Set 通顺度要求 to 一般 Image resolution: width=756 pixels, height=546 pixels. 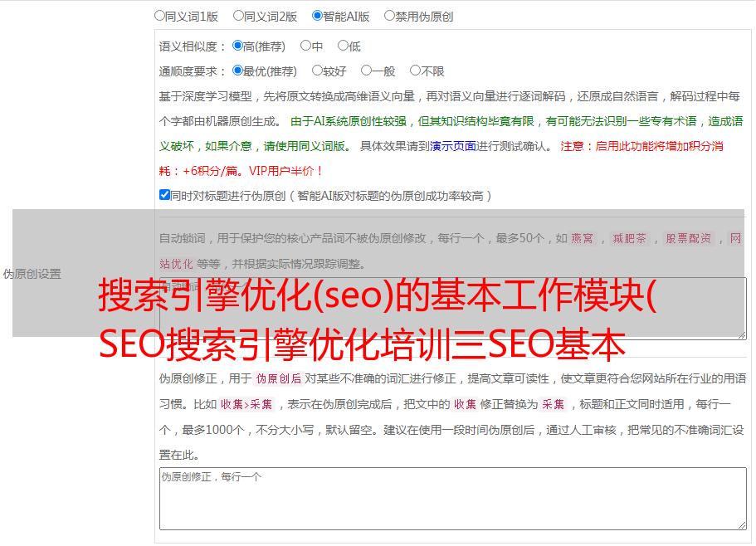[x=367, y=71]
